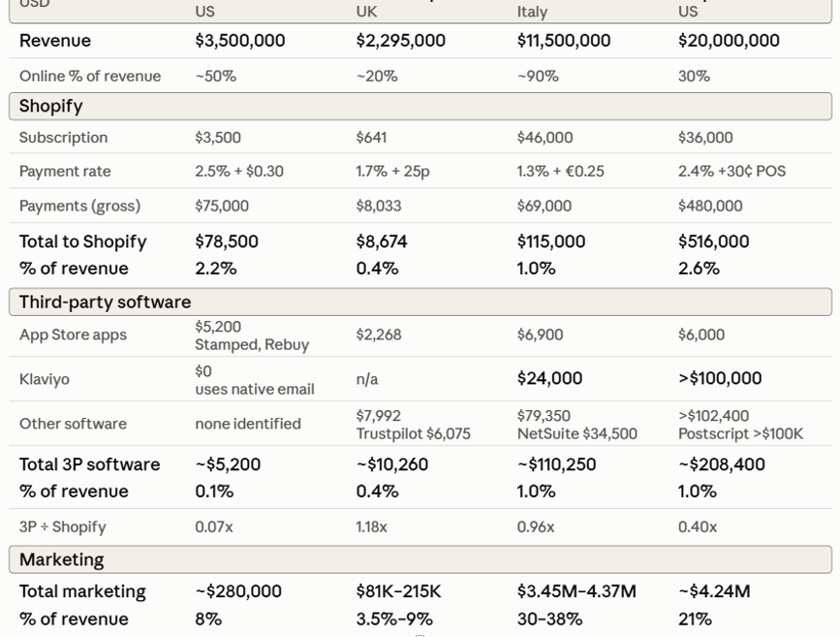Select the Subscription row label
The width and height of the screenshot is (840, 637).
63,138
